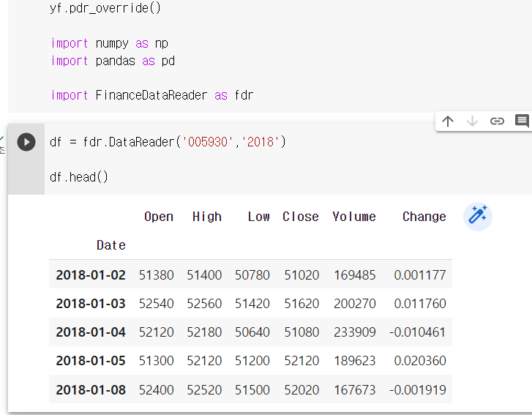Click Close value 51080
Image resolution: width=532 pixels, height=415 pixels.
point(301,332)
